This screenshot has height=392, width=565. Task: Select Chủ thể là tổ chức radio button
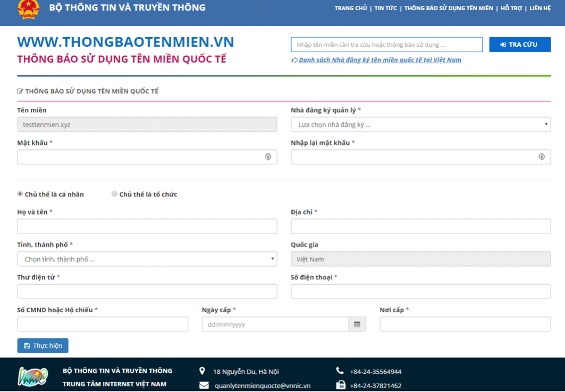(x=114, y=194)
